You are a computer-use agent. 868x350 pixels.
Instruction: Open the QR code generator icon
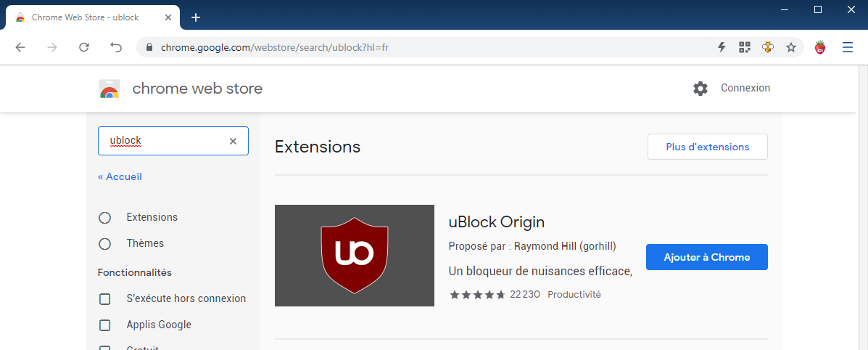pos(745,47)
